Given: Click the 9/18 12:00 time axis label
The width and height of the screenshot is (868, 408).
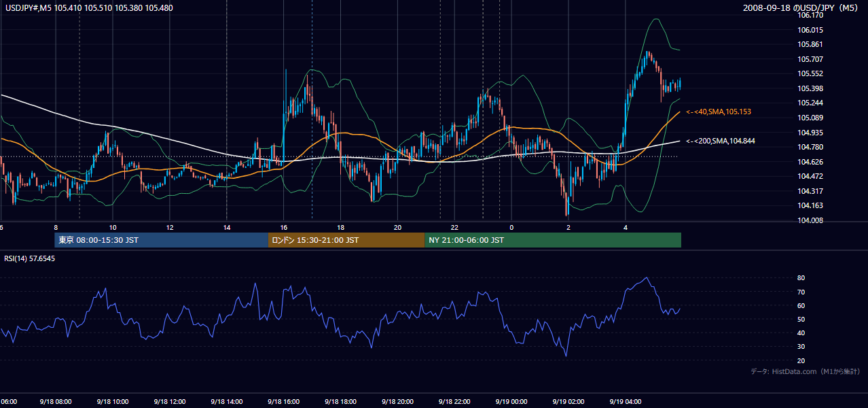Looking at the screenshot, I should [170, 402].
